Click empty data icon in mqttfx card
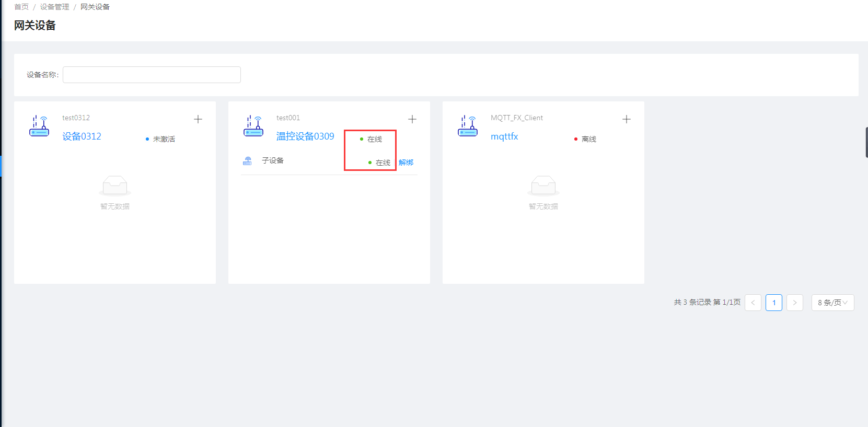 543,186
